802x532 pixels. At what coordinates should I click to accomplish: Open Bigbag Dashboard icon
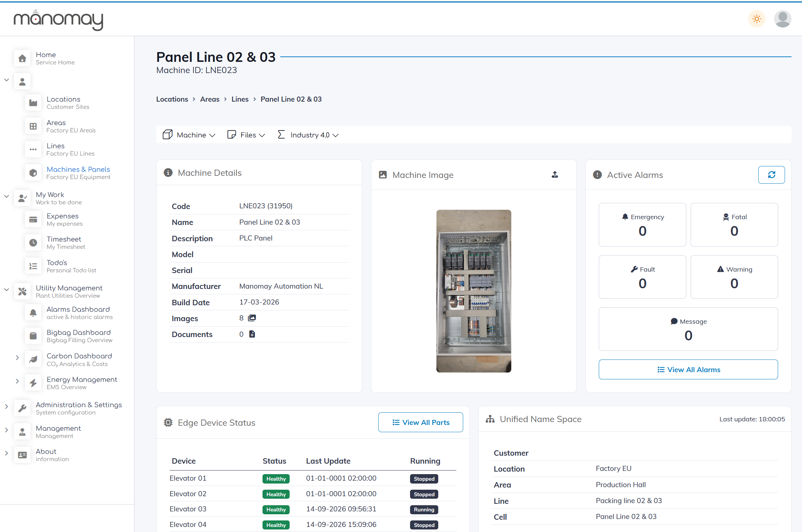click(x=33, y=336)
